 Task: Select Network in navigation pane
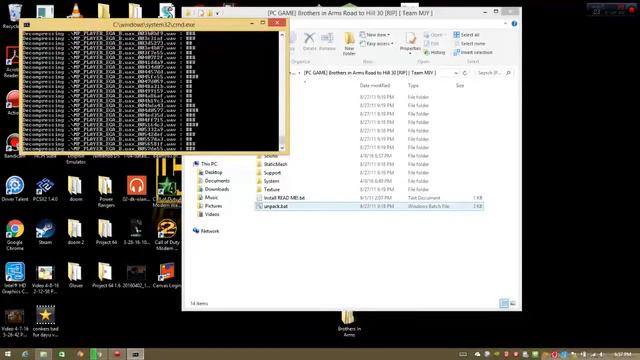coord(209,231)
